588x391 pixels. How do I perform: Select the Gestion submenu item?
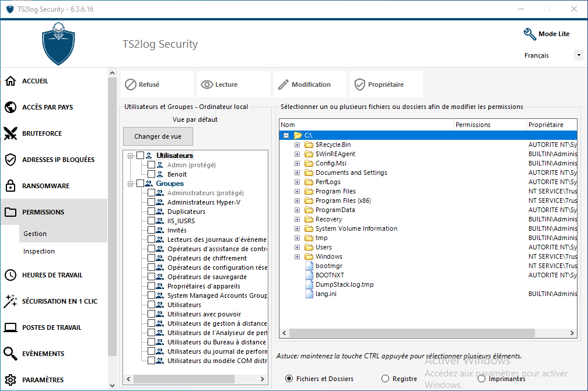click(x=63, y=234)
